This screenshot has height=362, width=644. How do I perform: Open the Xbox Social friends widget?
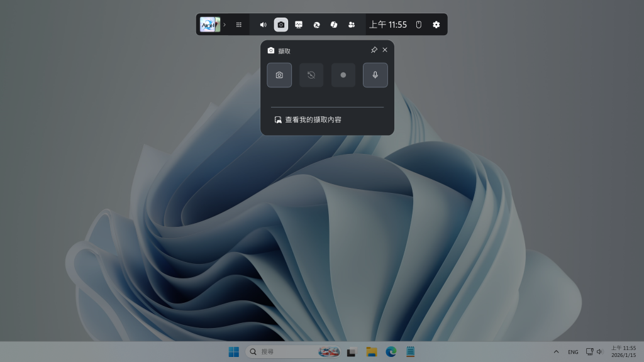point(352,25)
